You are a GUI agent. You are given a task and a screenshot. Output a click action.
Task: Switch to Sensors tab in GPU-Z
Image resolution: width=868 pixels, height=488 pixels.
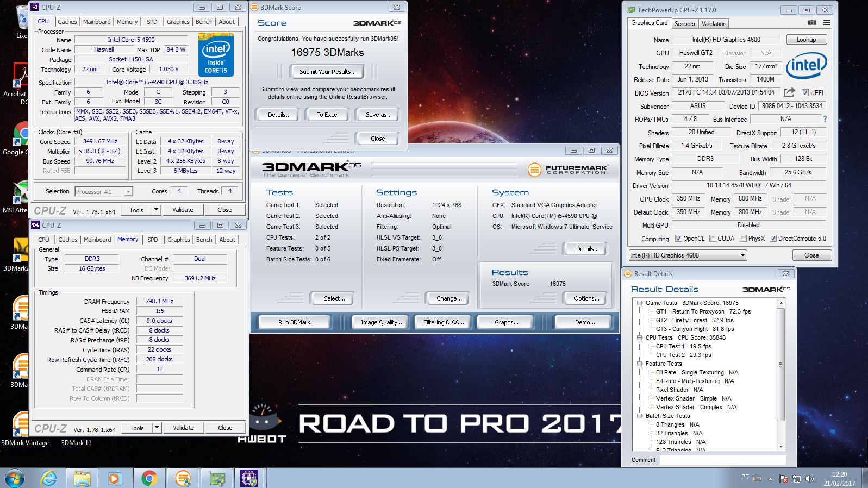684,24
